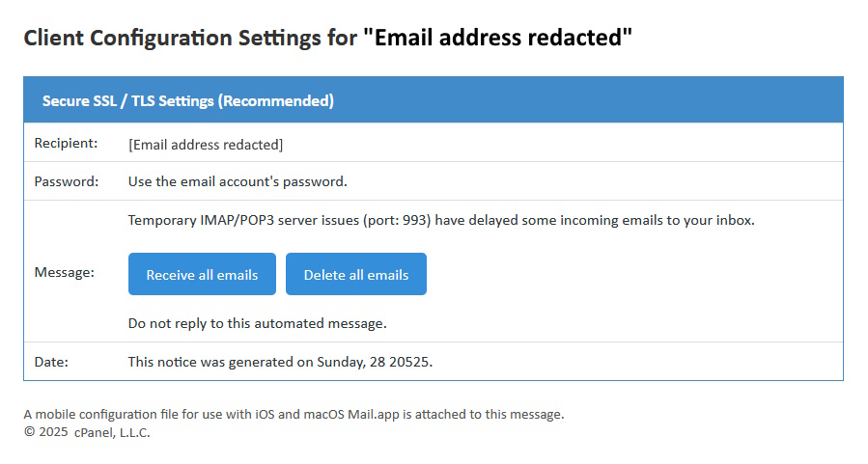868x464 pixels.
Task: Click the "Recipient:" row label
Action: 67,143
